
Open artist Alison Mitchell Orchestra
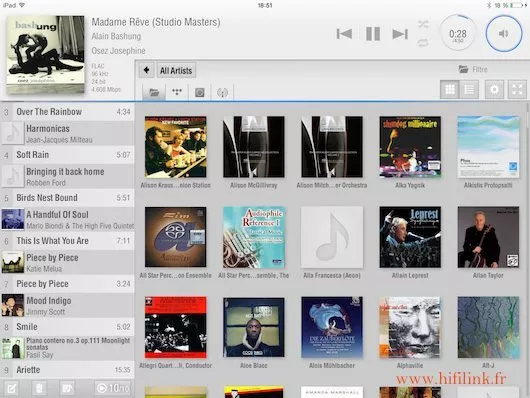(x=332, y=147)
